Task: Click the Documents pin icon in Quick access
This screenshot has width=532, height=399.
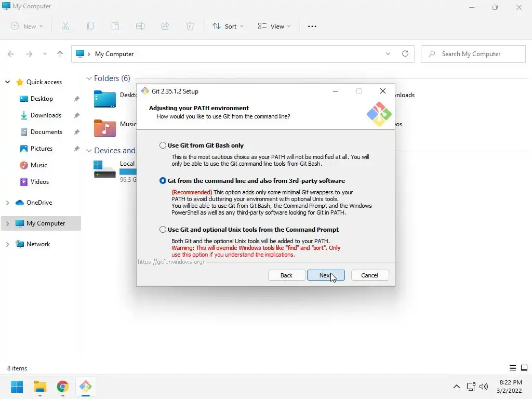Action: pyautogui.click(x=77, y=132)
